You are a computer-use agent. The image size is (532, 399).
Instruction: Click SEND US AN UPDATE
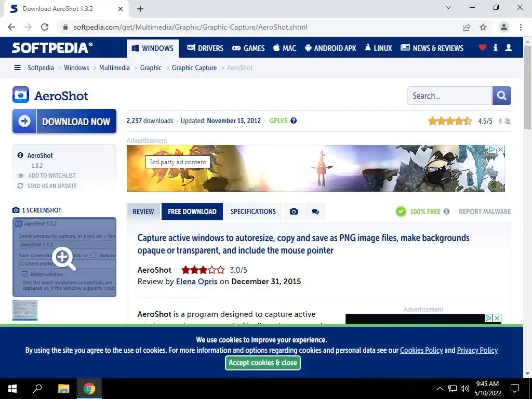(x=52, y=186)
